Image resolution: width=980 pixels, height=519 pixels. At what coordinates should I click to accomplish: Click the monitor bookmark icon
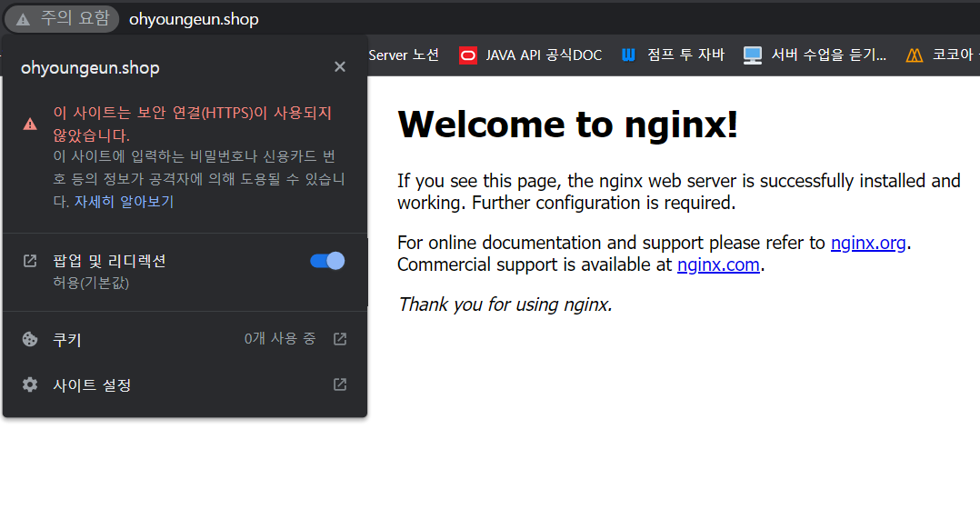(753, 55)
